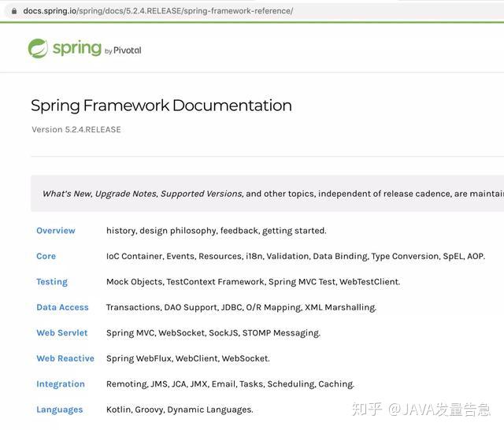The image size is (504, 430).
Task: Open the Data Access section link
Action: point(62,307)
